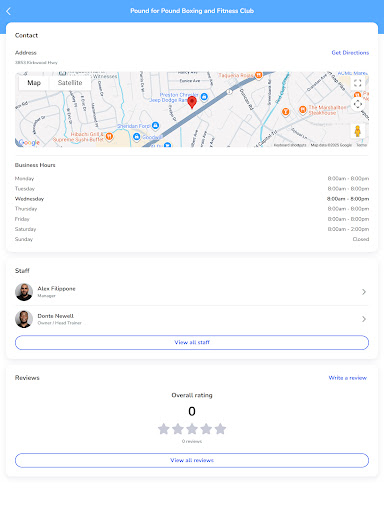The height and width of the screenshot is (512, 384).
Task: Select Hibachi Grill restaurant marker
Action: [x=109, y=136]
